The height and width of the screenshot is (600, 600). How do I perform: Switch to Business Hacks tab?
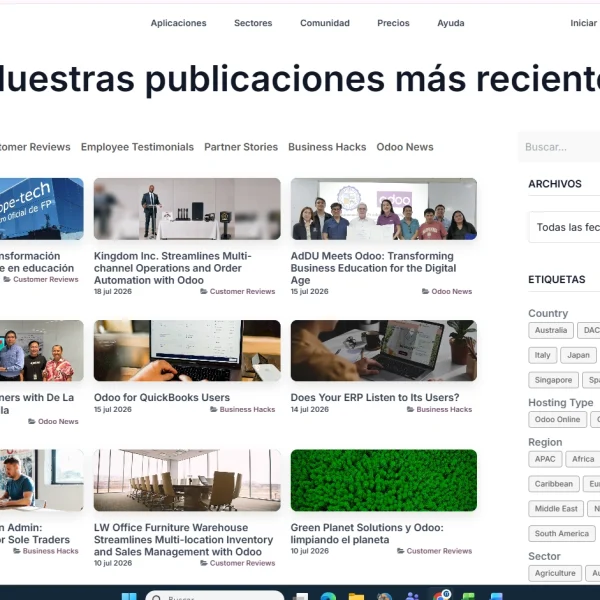(327, 147)
